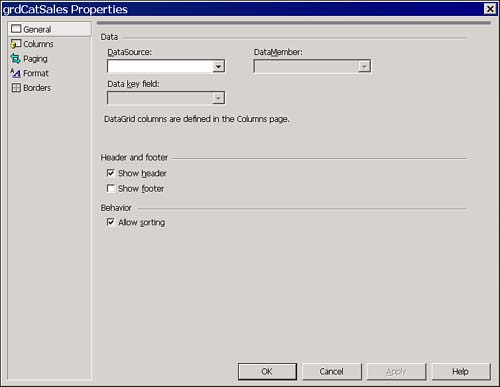Click the Borders page icon
Viewport: 500px width, 387px height.
(16, 88)
